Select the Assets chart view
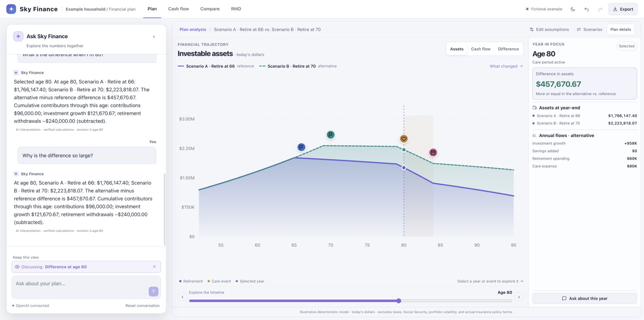The width and height of the screenshot is (644, 320). (x=456, y=49)
